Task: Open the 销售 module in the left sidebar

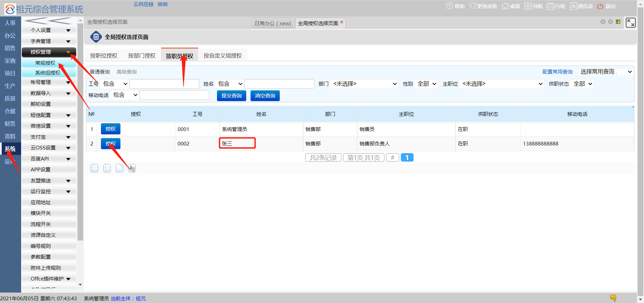Action: pos(10,48)
